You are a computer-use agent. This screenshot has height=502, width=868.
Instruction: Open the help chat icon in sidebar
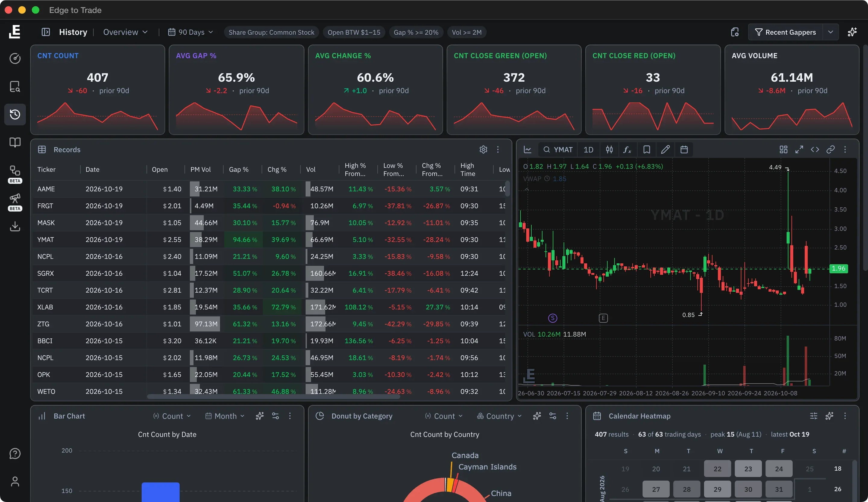pos(15,453)
